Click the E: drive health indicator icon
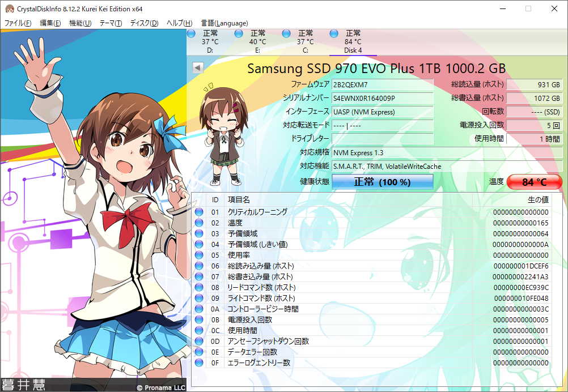The width and height of the screenshot is (568, 392). click(x=239, y=33)
